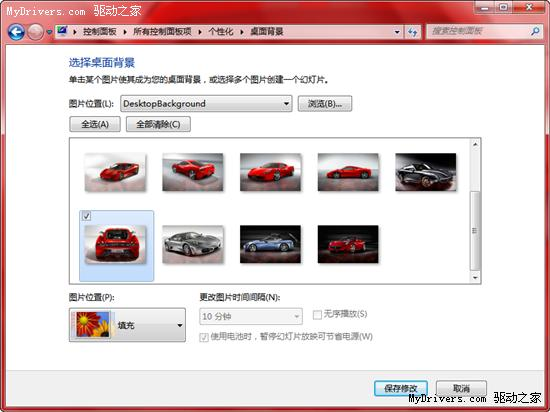Click the 搜索控制面板 search field
The width and height of the screenshot is (550, 412).
(479, 32)
